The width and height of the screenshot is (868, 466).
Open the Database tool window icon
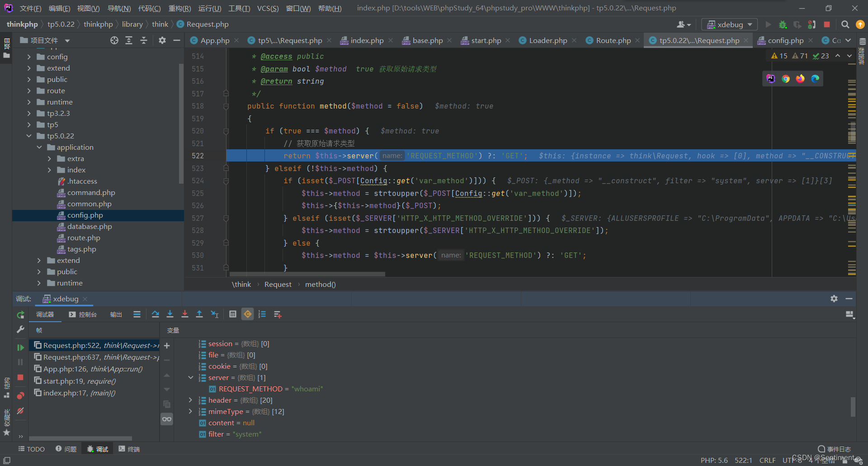(862, 41)
